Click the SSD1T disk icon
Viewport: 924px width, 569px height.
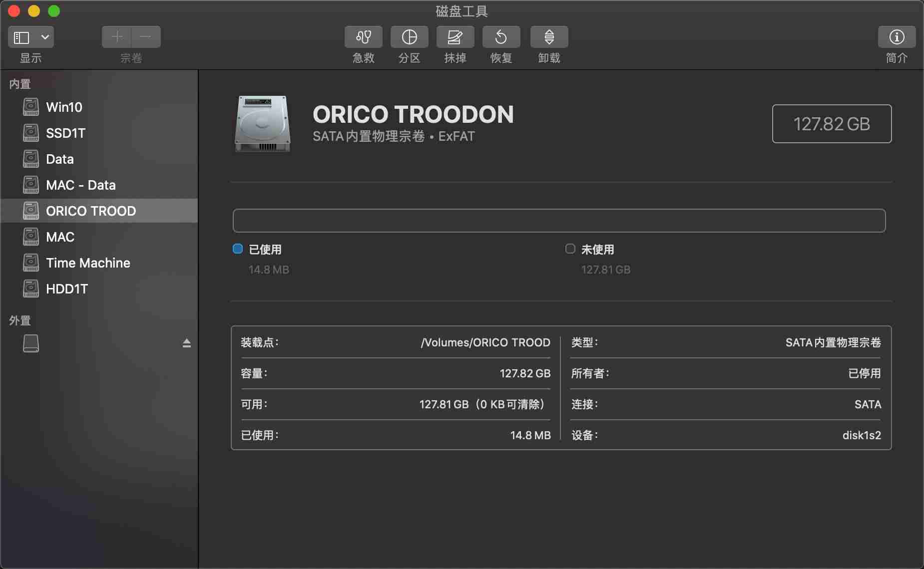31,133
